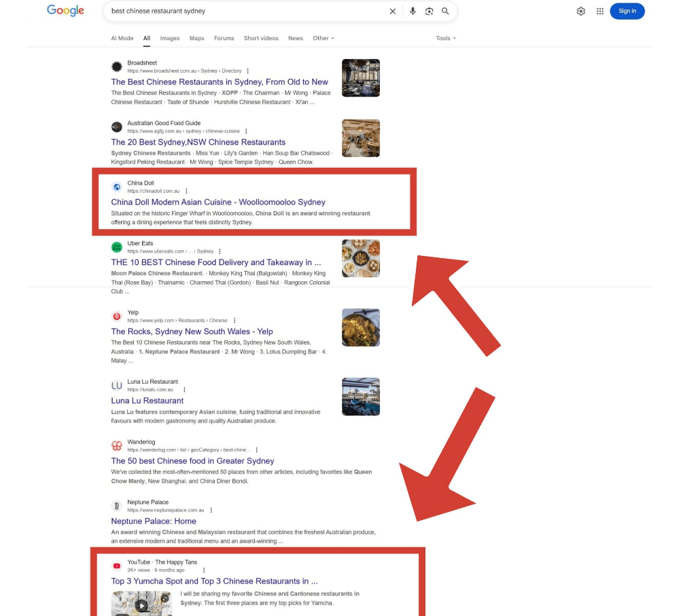Click the neptunepalace.com.au URL text
679x616 pixels.
pyautogui.click(x=166, y=510)
